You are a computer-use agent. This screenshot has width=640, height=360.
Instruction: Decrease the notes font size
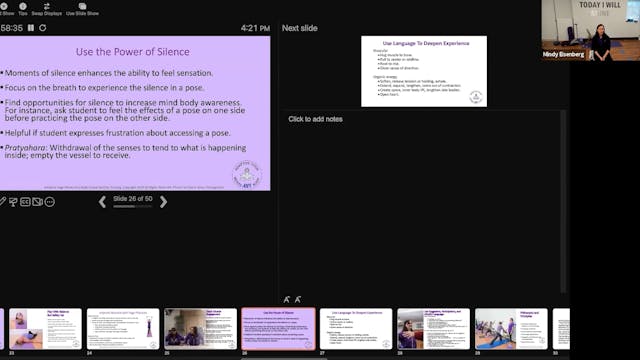pyautogui.click(x=298, y=300)
